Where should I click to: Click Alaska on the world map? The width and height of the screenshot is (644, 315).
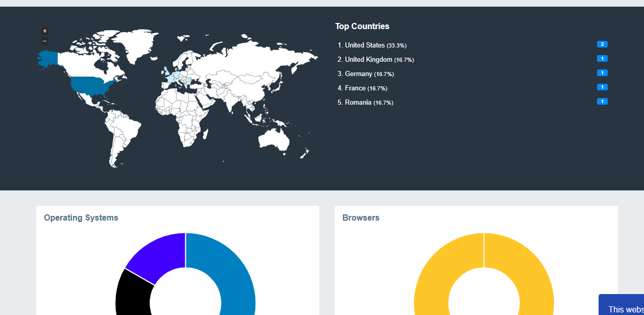47,58
